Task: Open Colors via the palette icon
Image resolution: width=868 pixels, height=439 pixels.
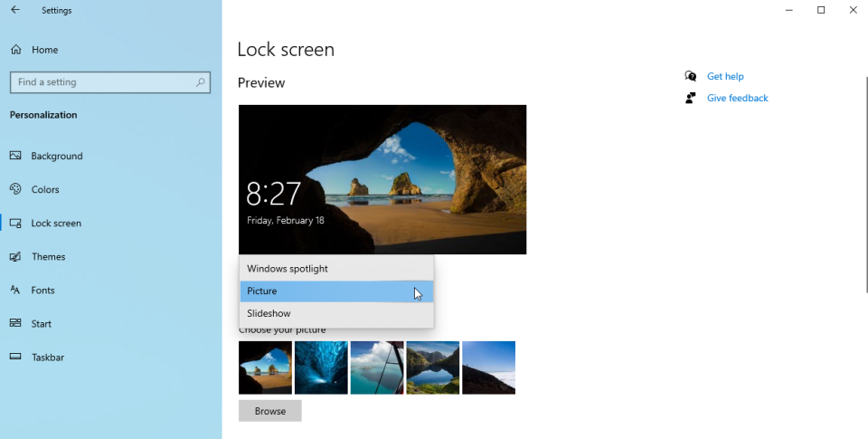Action: [15, 189]
